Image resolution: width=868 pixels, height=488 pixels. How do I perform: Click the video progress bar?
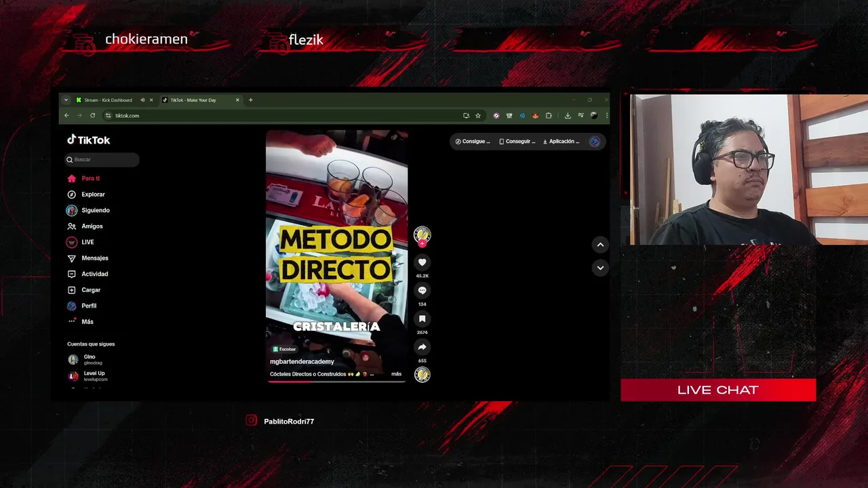[337, 381]
